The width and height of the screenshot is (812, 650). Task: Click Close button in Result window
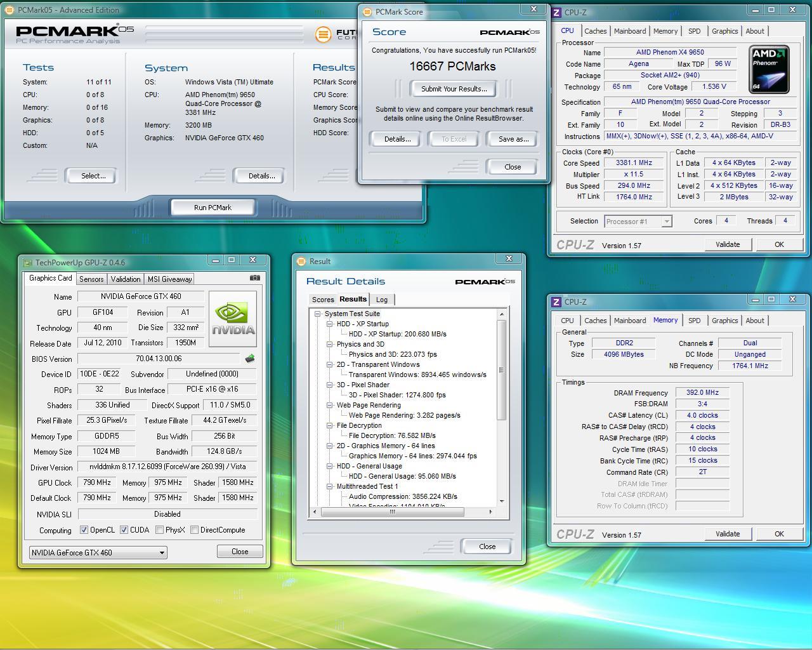487,547
